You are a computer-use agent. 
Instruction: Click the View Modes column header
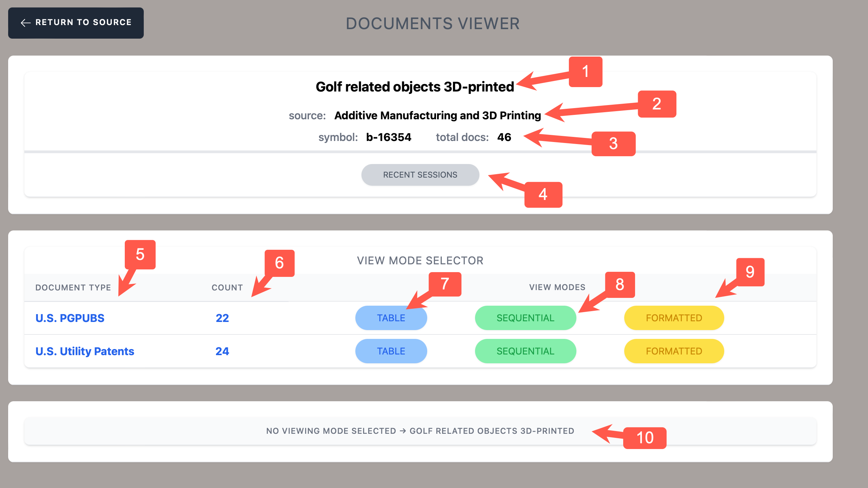(557, 287)
